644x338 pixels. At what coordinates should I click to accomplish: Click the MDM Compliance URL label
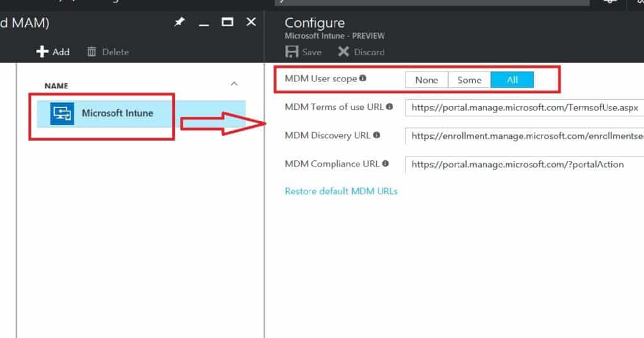tap(332, 164)
